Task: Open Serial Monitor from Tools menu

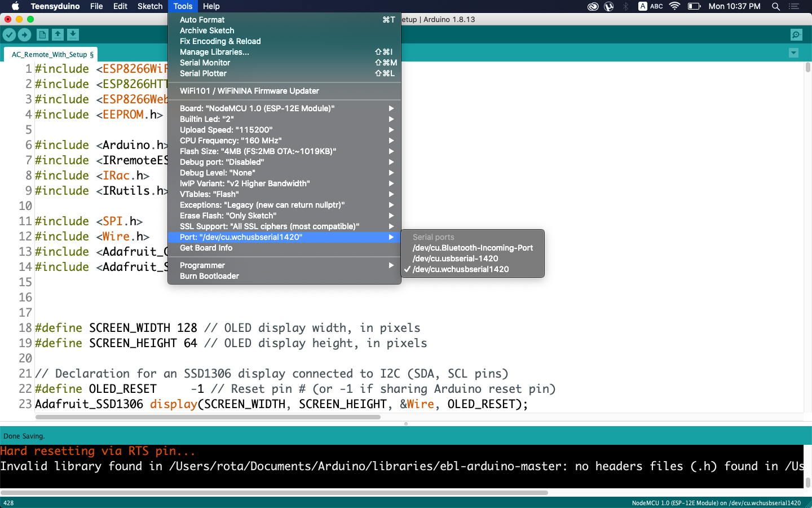Action: click(x=284, y=63)
